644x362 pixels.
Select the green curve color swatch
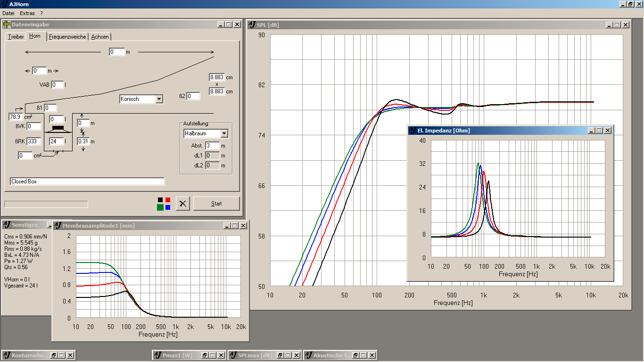[160, 207]
